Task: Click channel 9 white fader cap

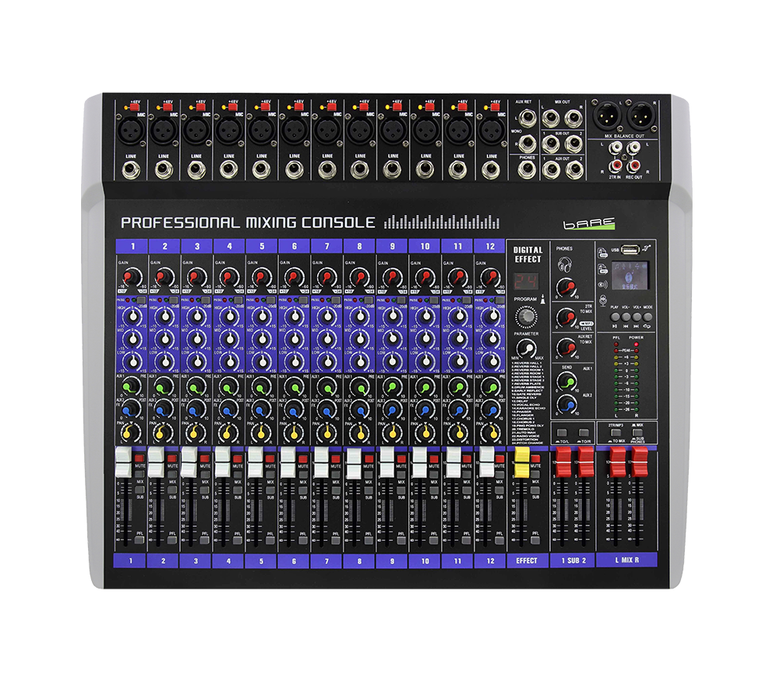Action: tap(387, 462)
